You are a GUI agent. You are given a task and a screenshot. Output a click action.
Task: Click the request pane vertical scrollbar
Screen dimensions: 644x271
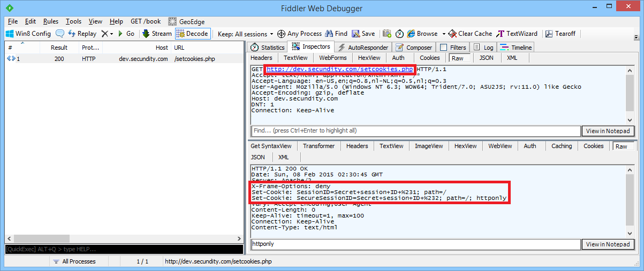[x=630, y=95]
